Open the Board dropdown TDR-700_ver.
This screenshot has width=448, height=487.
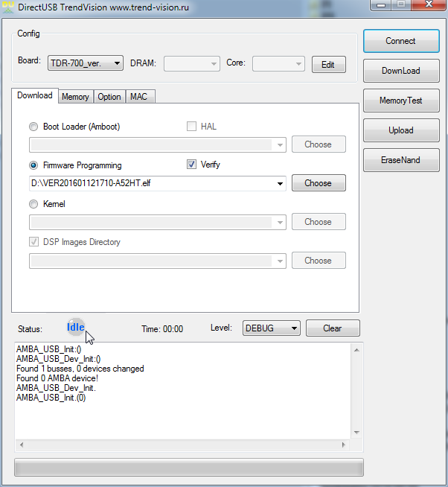click(86, 64)
